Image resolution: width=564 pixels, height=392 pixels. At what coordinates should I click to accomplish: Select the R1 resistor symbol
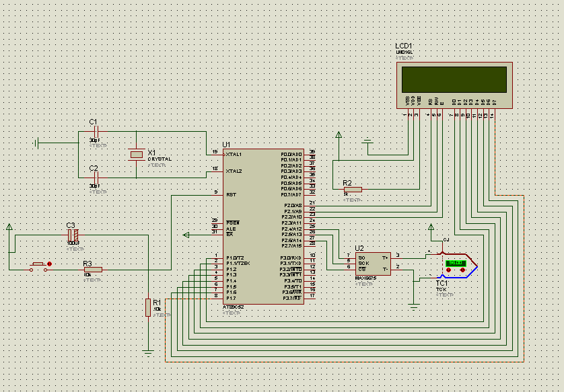coord(148,307)
